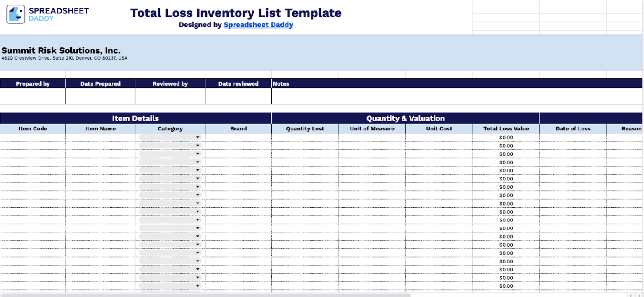Select the Item Details section header

(135, 118)
